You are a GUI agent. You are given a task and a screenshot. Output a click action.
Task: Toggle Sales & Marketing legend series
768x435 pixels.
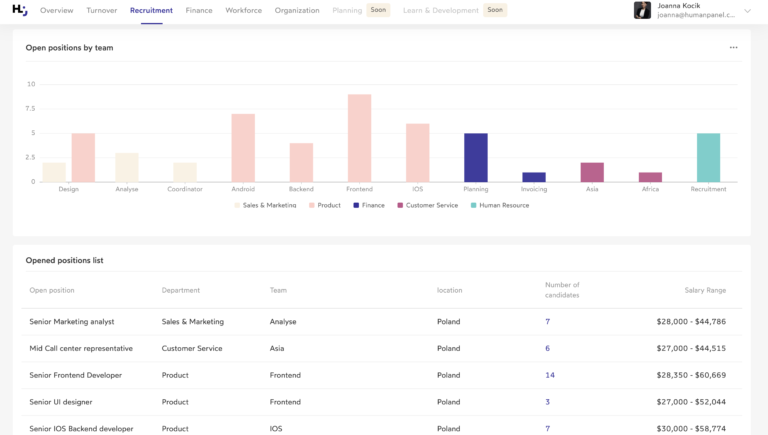(x=265, y=205)
